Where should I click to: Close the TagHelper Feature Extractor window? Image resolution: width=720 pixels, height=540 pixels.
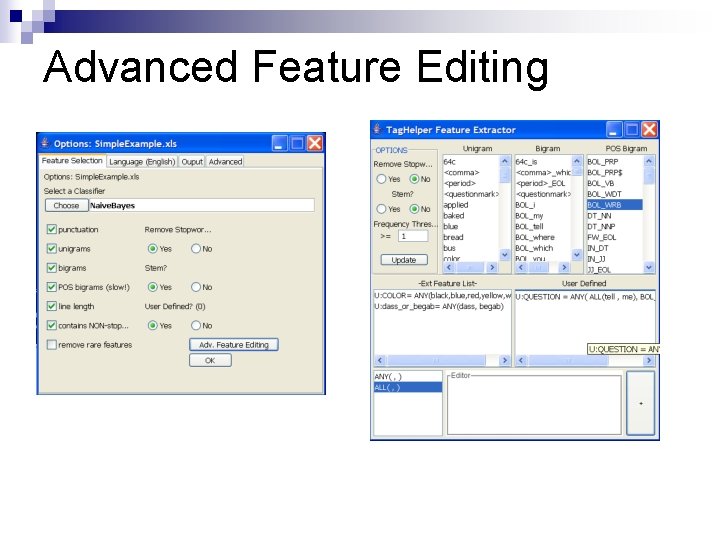649,130
